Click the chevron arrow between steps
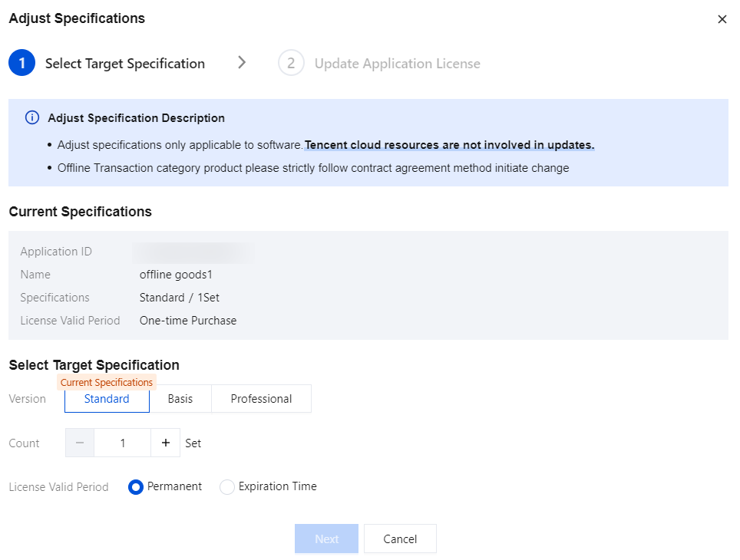The image size is (740, 560). tap(242, 63)
